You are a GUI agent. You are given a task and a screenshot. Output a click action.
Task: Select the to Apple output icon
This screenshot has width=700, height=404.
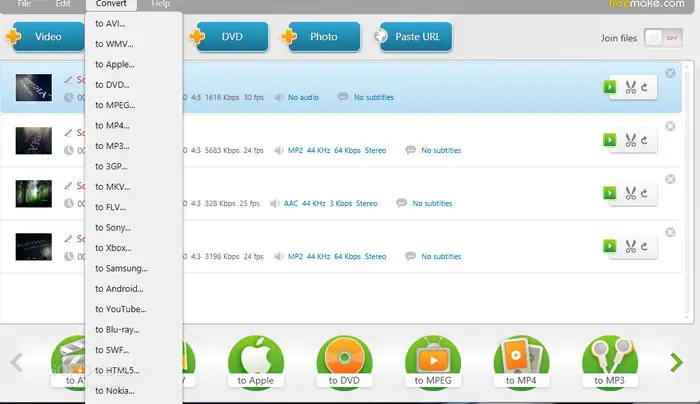click(x=255, y=362)
